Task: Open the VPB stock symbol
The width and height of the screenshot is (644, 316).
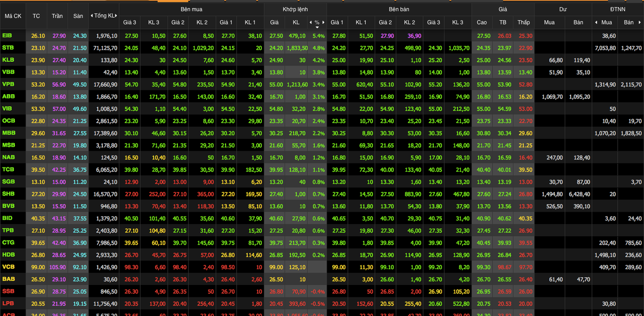Action: [8, 84]
